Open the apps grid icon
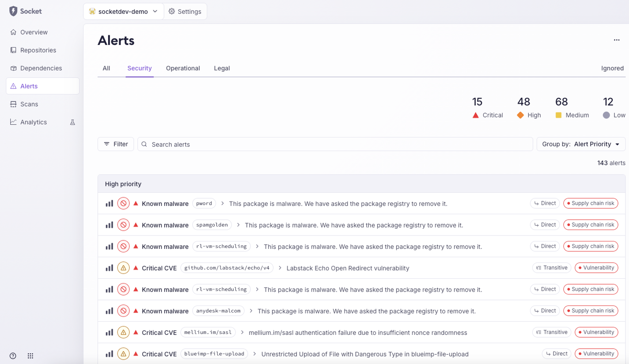The width and height of the screenshot is (629, 364). pos(30,356)
